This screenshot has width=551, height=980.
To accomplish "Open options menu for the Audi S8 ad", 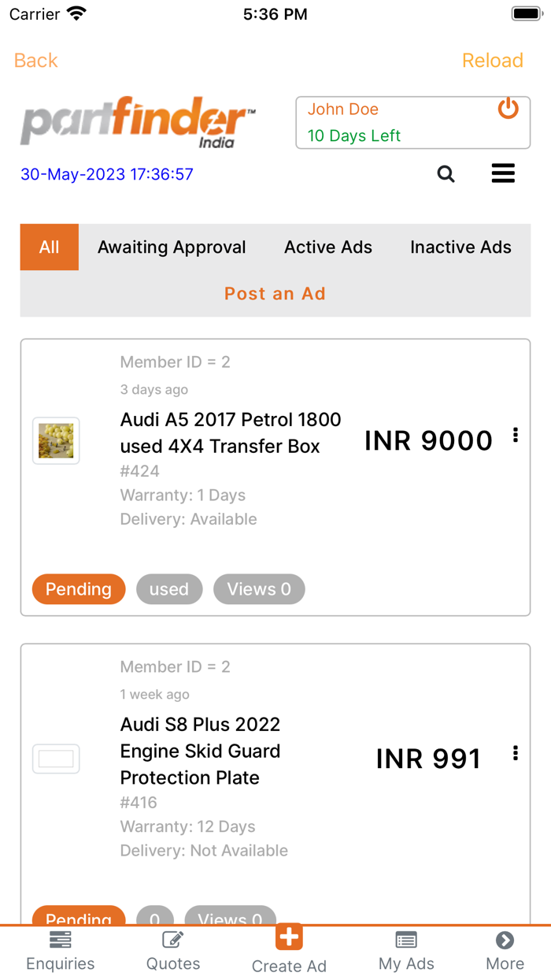I will coord(516,752).
